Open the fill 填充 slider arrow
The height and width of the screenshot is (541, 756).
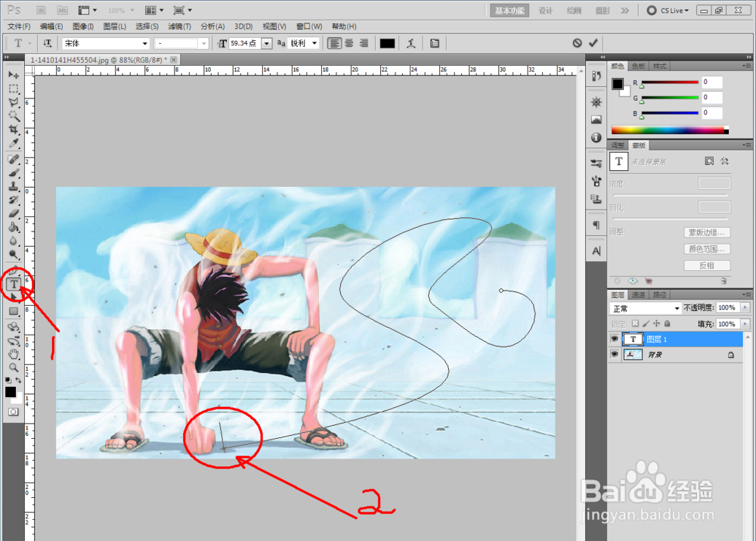[745, 324]
